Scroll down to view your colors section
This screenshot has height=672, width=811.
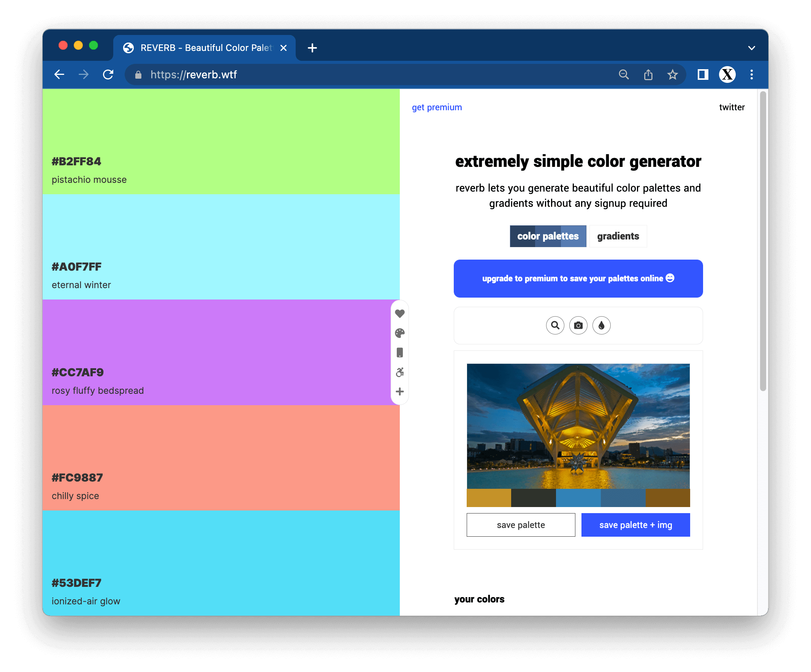(x=480, y=599)
